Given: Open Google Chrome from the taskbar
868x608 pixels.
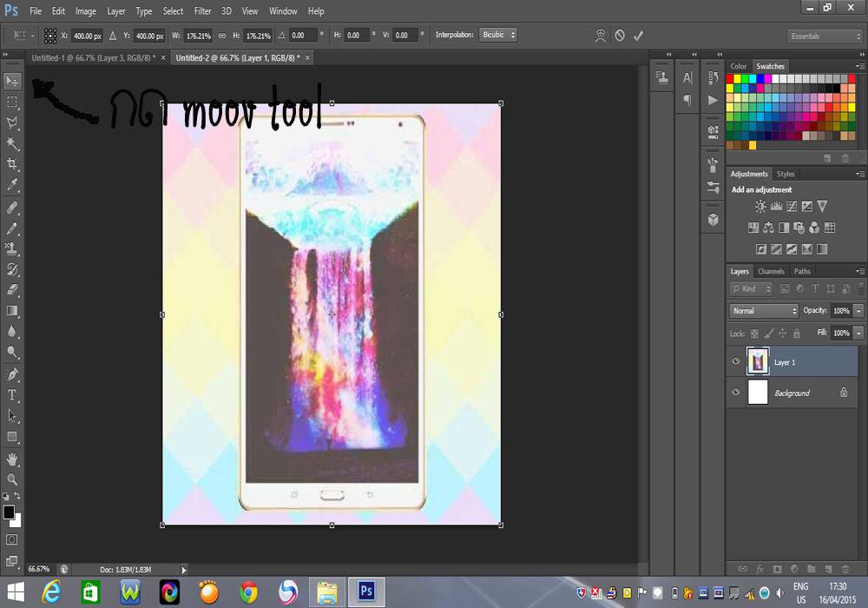Looking at the screenshot, I should coord(249,592).
